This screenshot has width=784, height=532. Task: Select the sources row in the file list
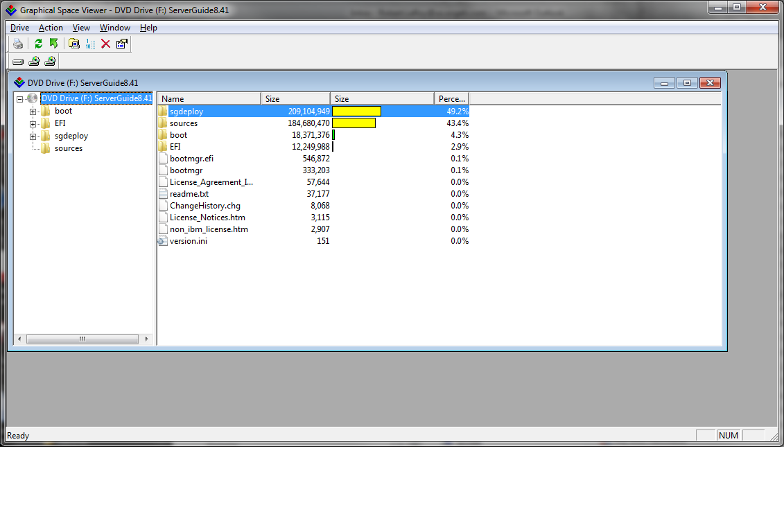tap(313, 123)
